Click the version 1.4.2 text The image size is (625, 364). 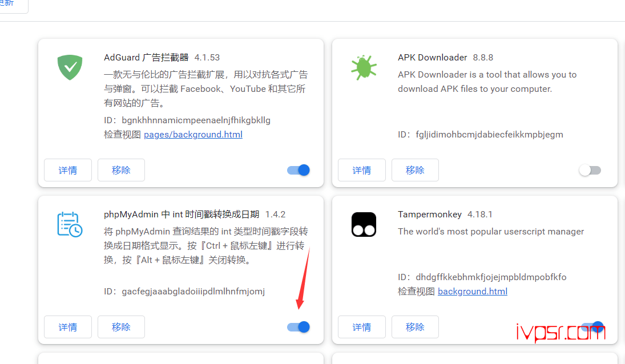point(275,215)
